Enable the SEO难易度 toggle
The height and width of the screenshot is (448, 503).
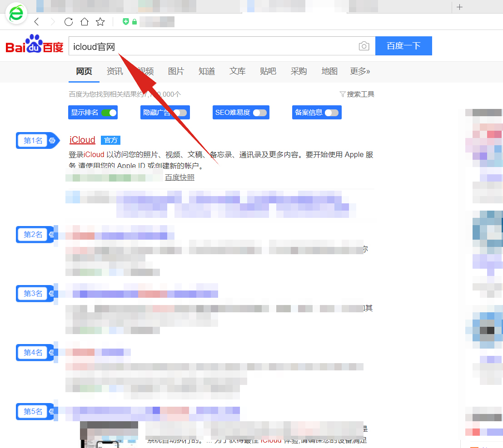tap(260, 113)
